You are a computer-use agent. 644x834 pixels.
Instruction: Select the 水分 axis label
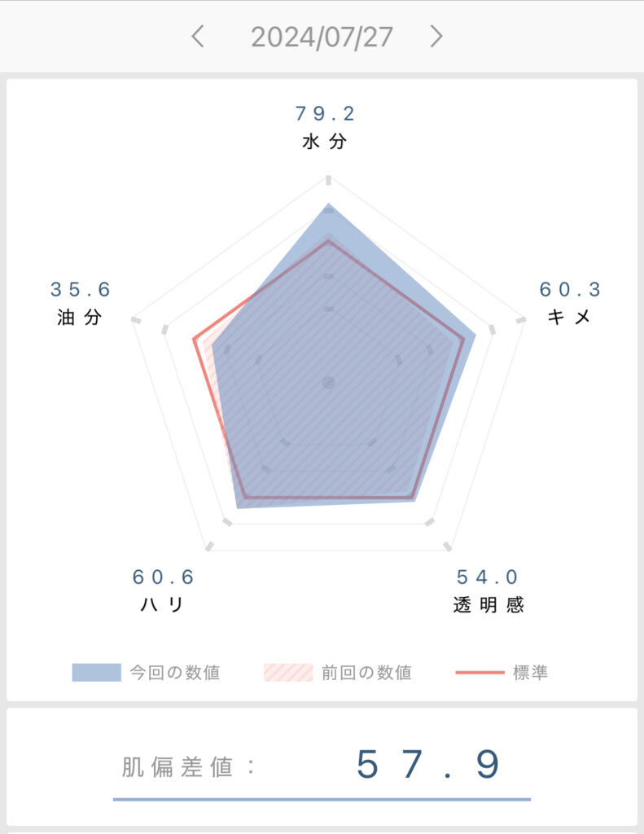click(x=324, y=142)
